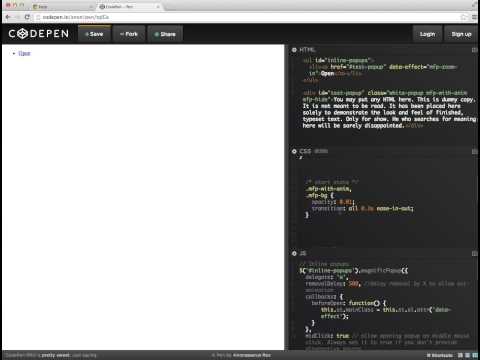Click the .mfp-bg line in the CSS editor

tap(320, 195)
